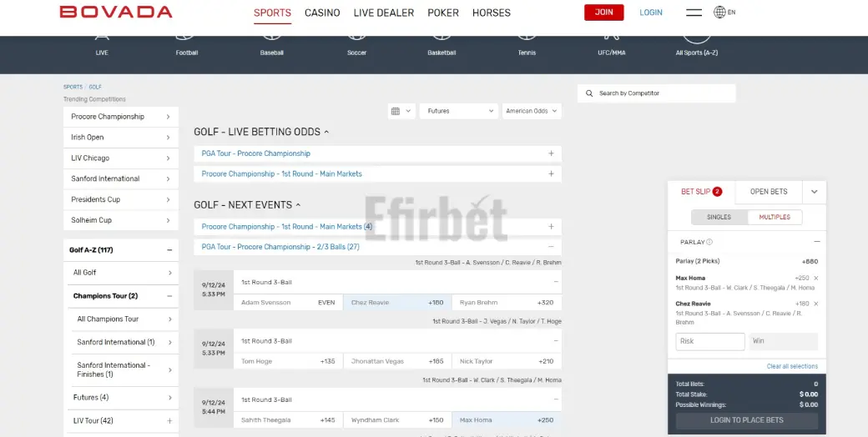This screenshot has height=437, width=868.
Task: Collapse Golf - Next Events heading
Action: [247, 204]
